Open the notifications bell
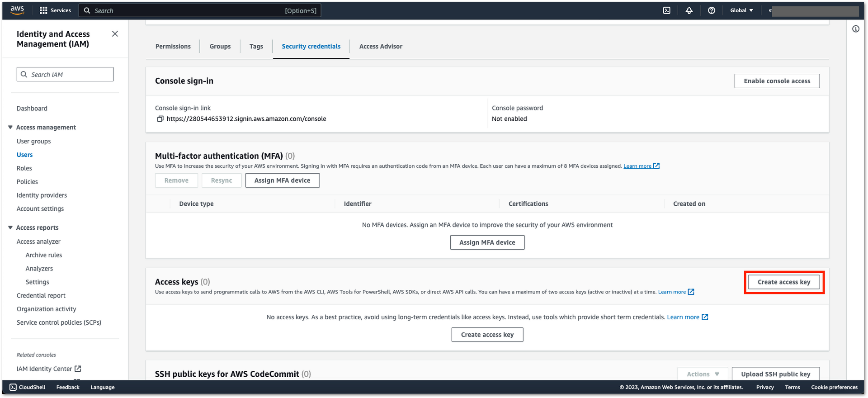The height and width of the screenshot is (398, 868). [689, 10]
